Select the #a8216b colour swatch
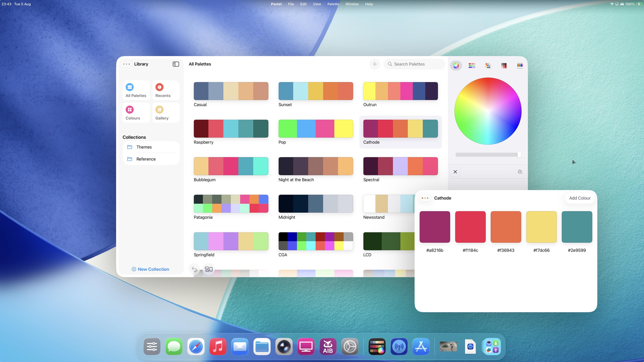644x362 pixels. (435, 227)
